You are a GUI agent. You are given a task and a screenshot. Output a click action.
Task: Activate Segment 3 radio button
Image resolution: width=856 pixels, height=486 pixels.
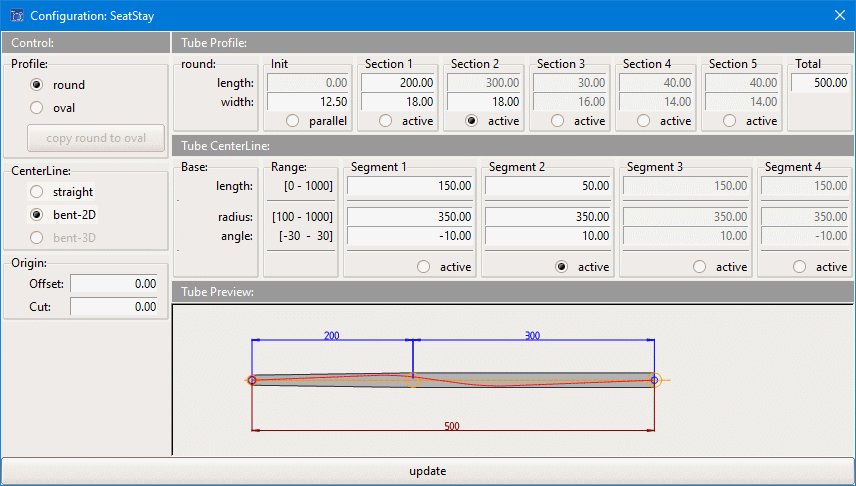(x=699, y=266)
